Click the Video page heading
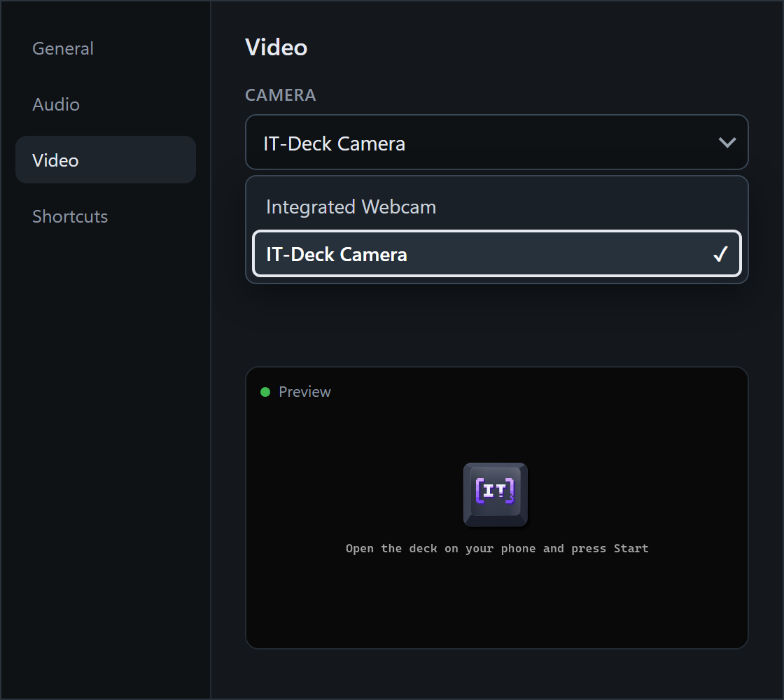The height and width of the screenshot is (700, 784). (x=276, y=48)
